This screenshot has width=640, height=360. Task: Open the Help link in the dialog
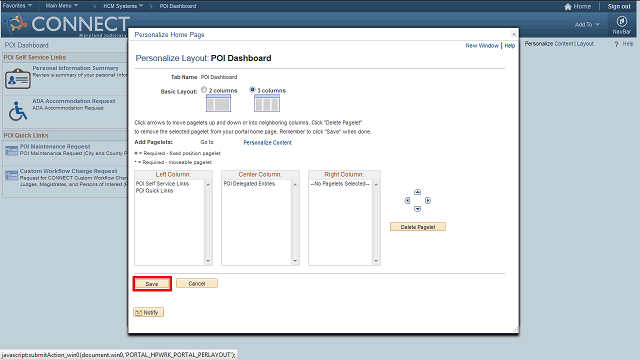pyautogui.click(x=510, y=46)
